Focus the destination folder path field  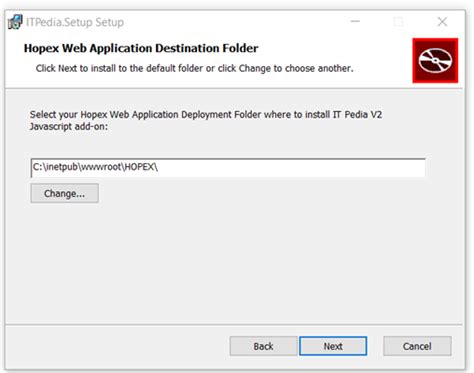coord(228,167)
